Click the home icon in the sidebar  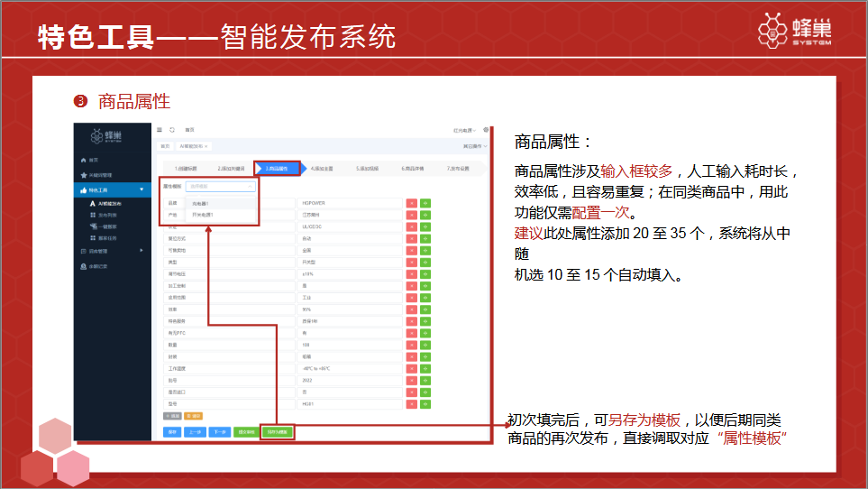(84, 160)
